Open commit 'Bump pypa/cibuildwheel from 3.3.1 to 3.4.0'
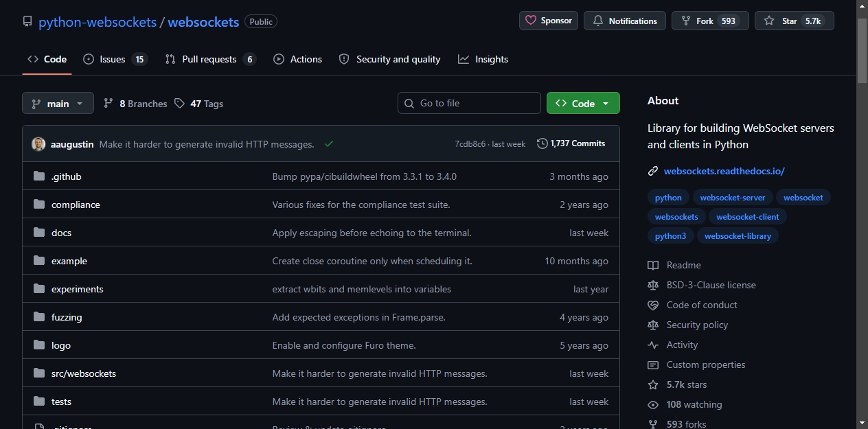 click(x=365, y=176)
